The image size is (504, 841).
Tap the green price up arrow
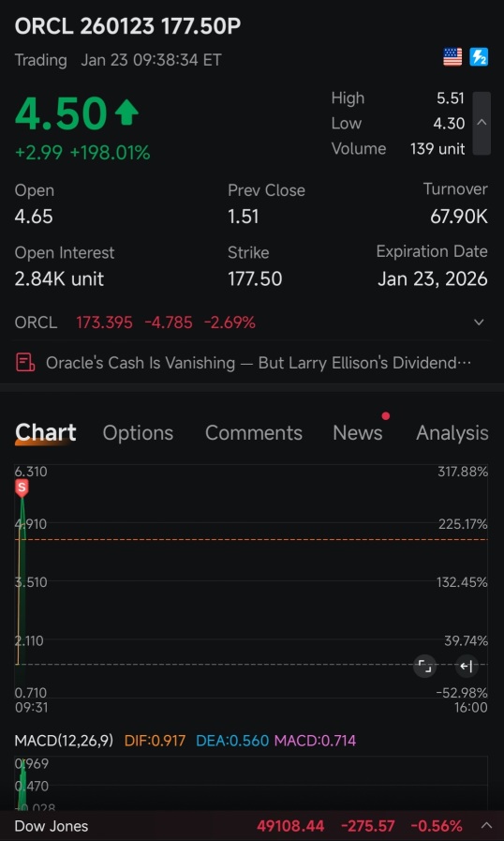pos(126,113)
